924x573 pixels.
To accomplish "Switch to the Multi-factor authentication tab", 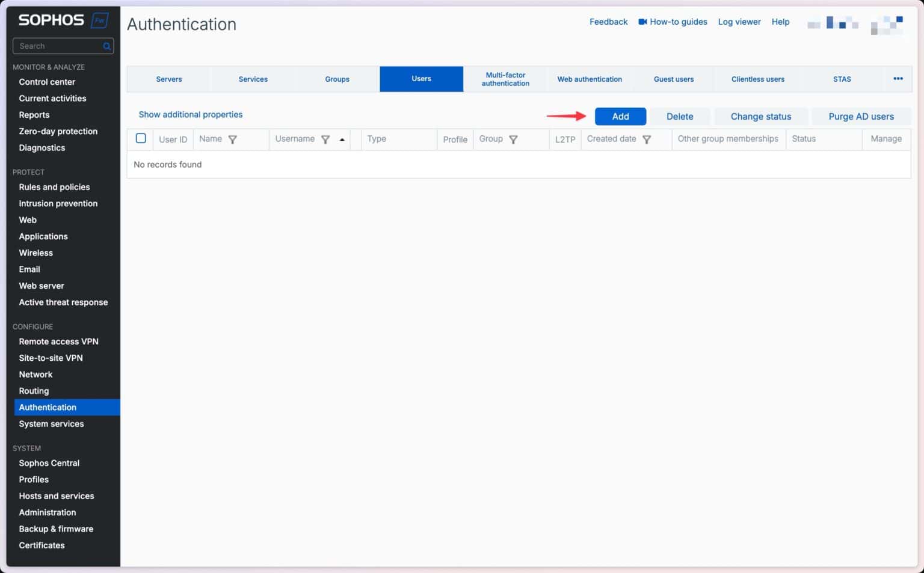I will tap(505, 79).
